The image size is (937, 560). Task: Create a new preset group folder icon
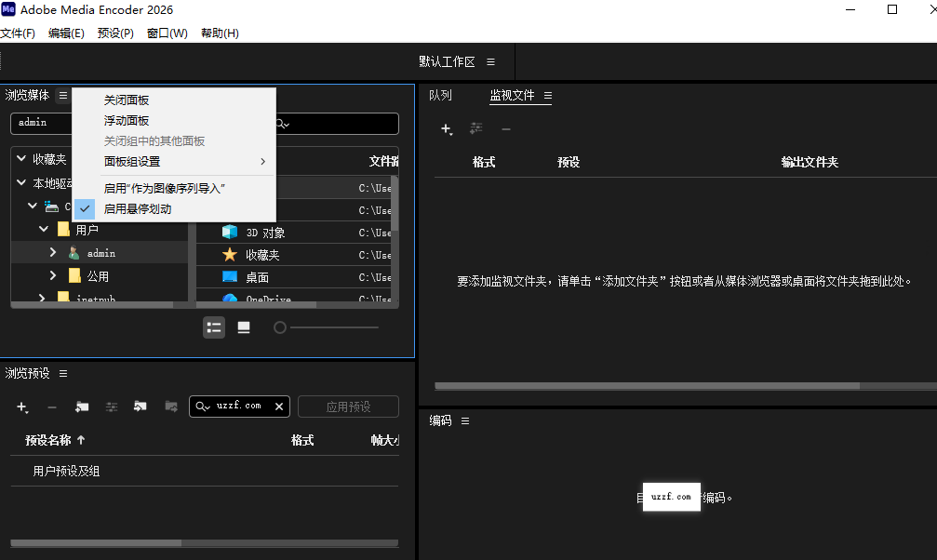[x=82, y=407]
